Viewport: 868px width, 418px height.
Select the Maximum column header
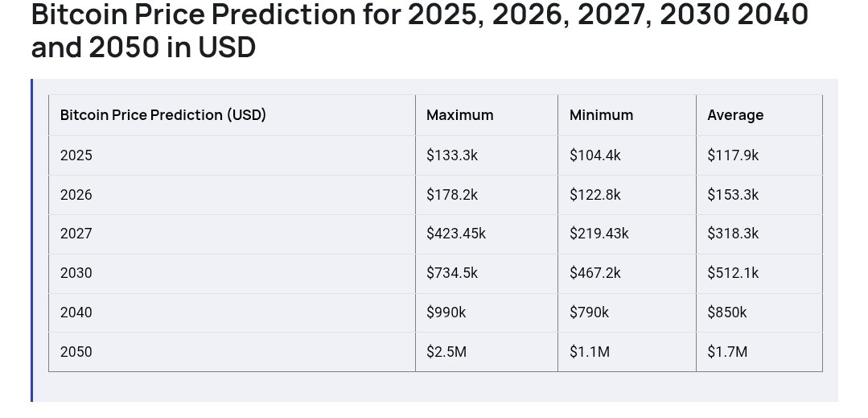pyautogui.click(x=459, y=115)
